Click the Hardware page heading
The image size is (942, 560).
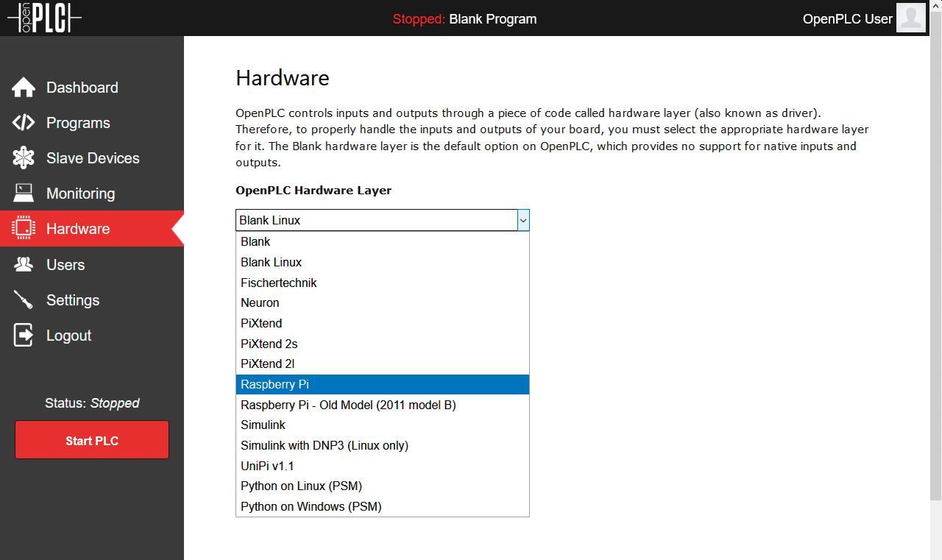[x=283, y=78]
